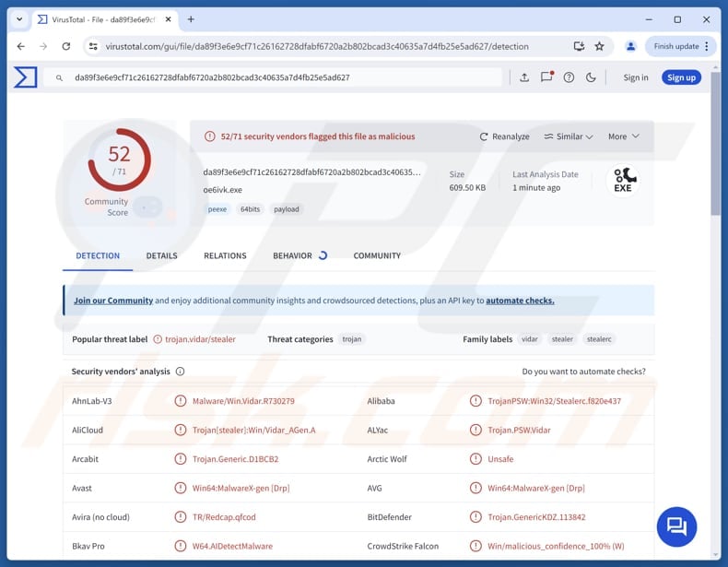This screenshot has width=728, height=567.
Task: Click the VirusTotal sigma logo
Action: pos(26,77)
